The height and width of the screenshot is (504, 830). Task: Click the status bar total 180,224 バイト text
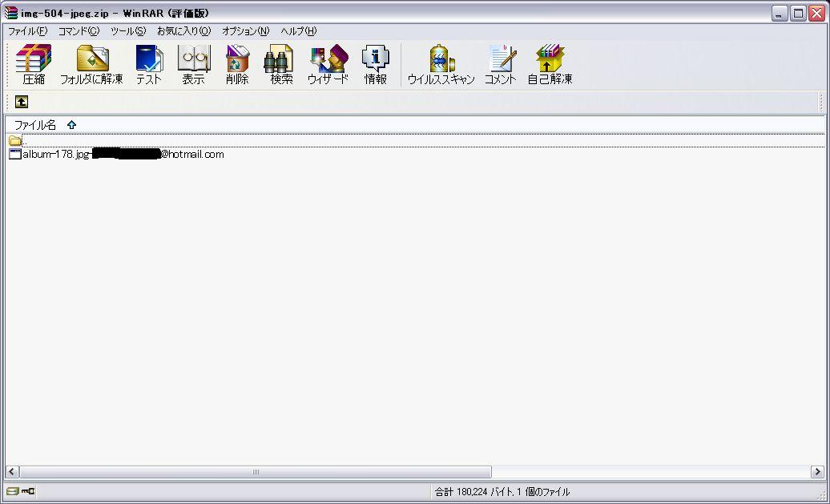[x=502, y=492]
